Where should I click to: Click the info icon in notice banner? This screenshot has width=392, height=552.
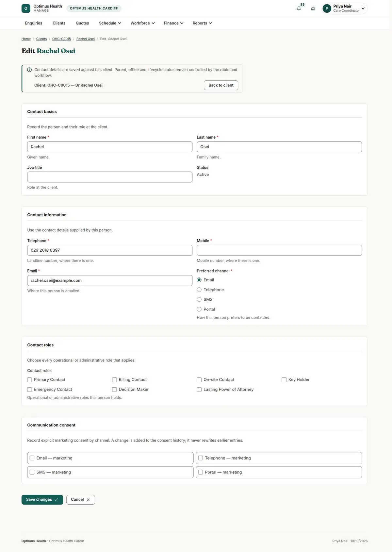pyautogui.click(x=29, y=70)
